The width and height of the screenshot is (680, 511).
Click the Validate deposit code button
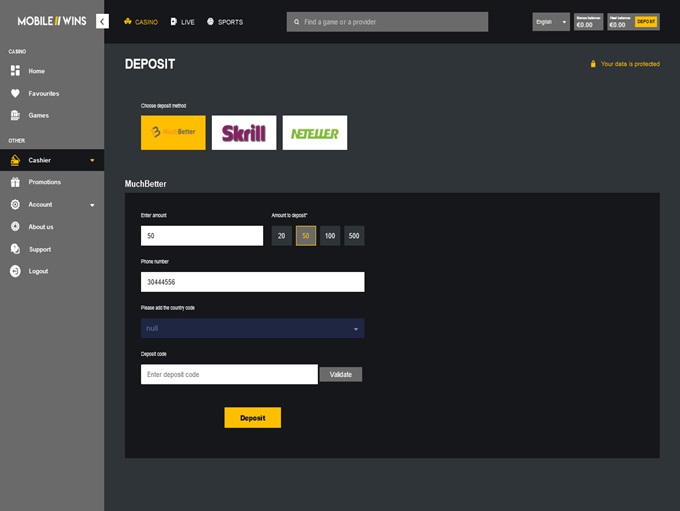[x=340, y=374]
